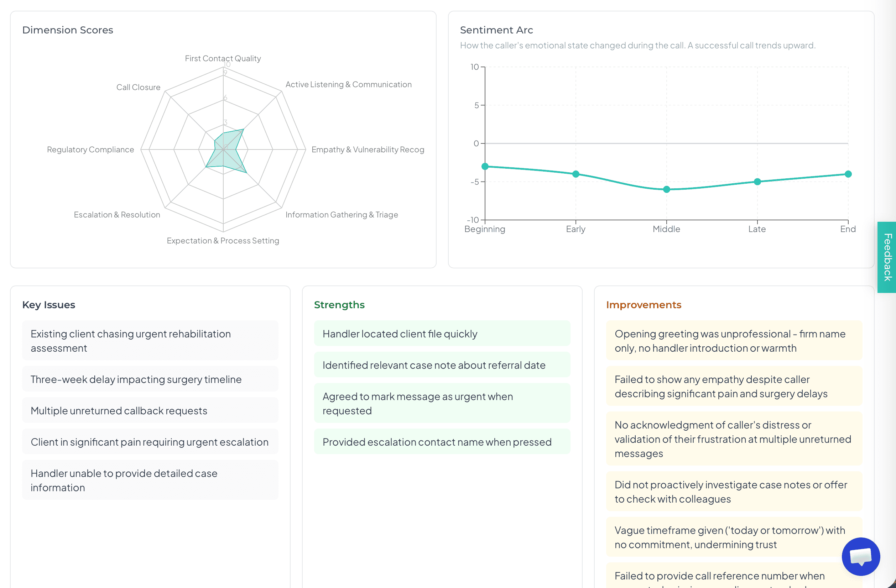
Task: Click the three-week delay key issue card
Action: coord(150,379)
